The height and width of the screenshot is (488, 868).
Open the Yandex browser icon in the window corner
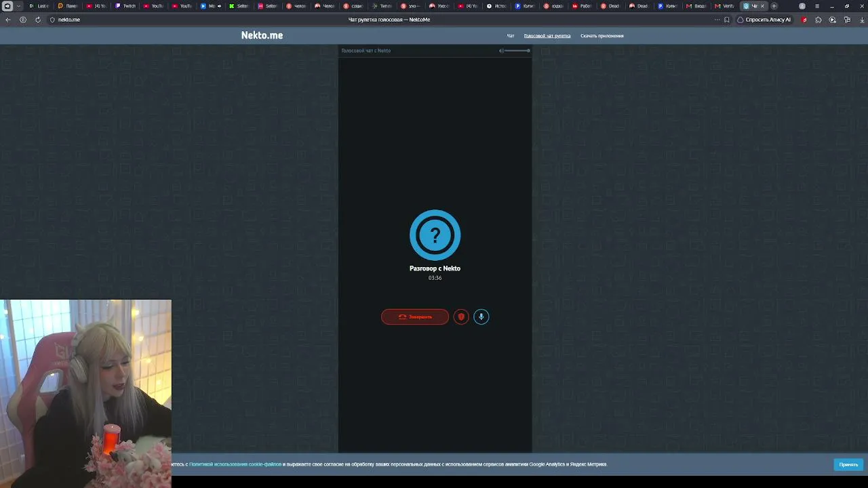coord(7,6)
